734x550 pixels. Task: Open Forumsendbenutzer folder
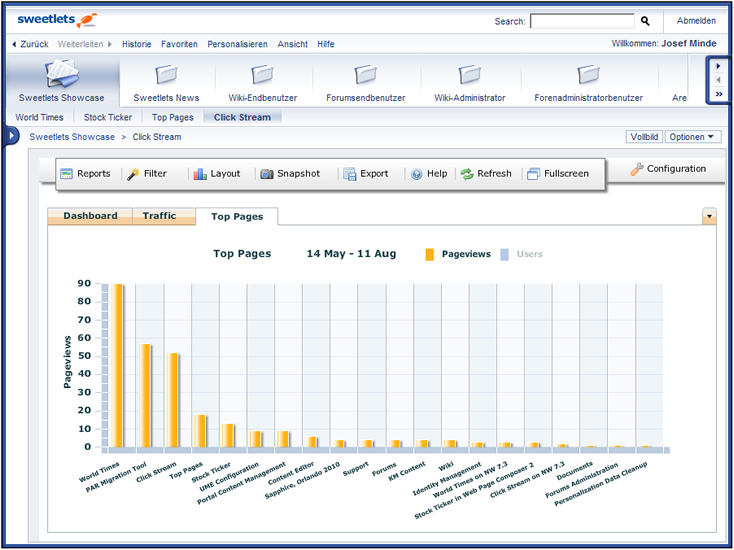[366, 75]
